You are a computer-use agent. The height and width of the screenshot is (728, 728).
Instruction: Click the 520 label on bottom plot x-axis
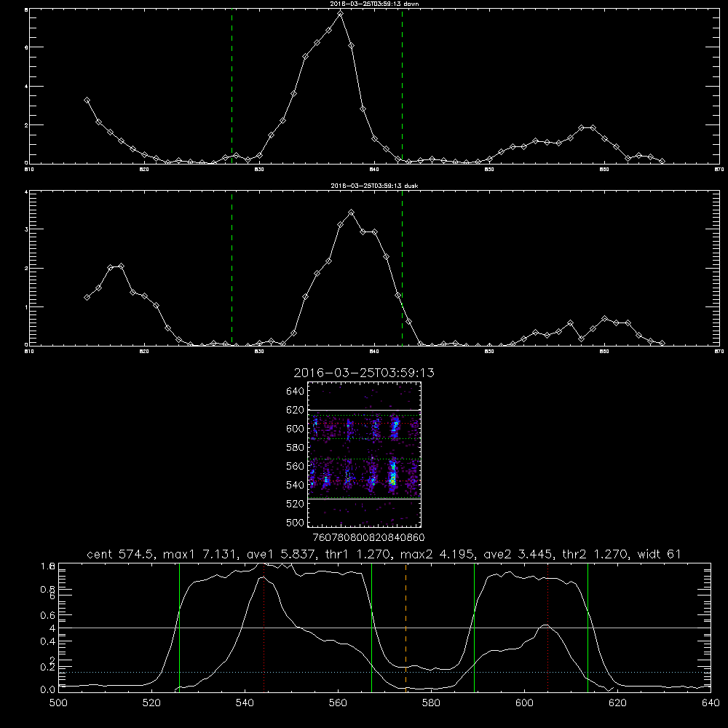coord(151,703)
